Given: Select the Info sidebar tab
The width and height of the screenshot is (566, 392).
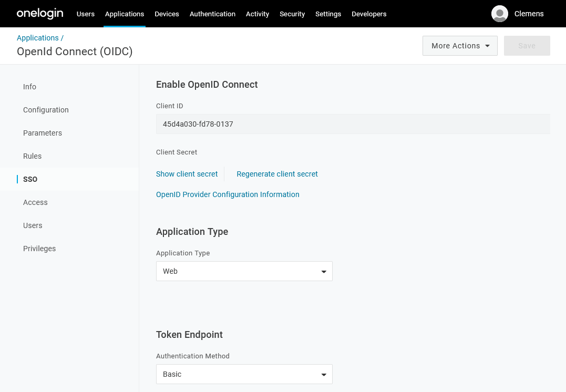Looking at the screenshot, I should [x=29, y=87].
